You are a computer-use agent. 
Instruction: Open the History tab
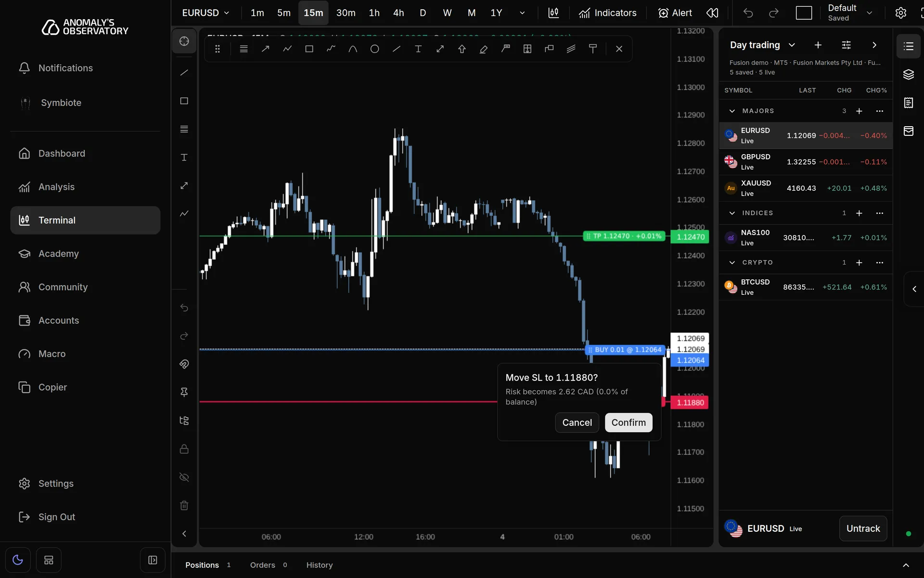[x=320, y=565]
